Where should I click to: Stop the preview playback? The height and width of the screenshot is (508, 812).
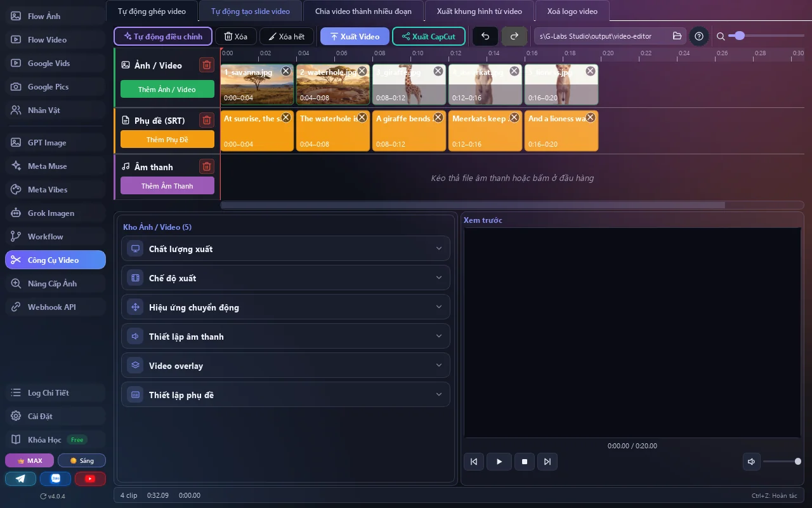[x=525, y=462]
